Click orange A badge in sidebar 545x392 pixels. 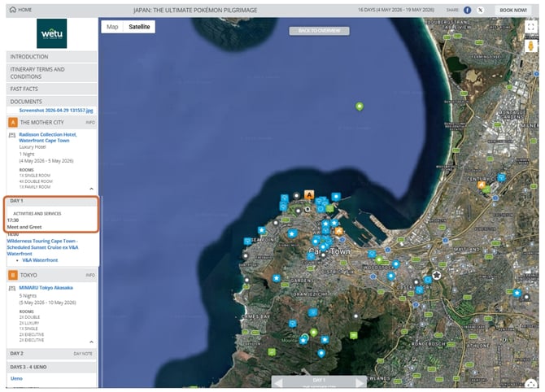13,122
